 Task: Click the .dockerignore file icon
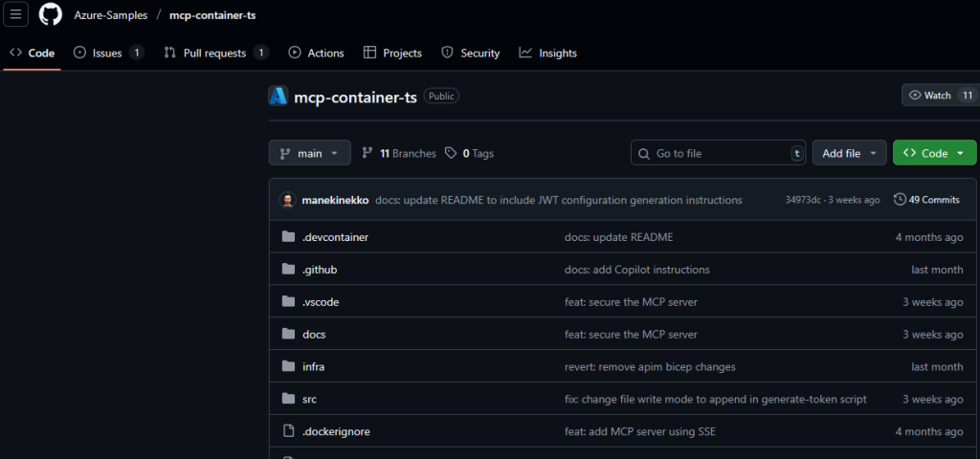288,431
